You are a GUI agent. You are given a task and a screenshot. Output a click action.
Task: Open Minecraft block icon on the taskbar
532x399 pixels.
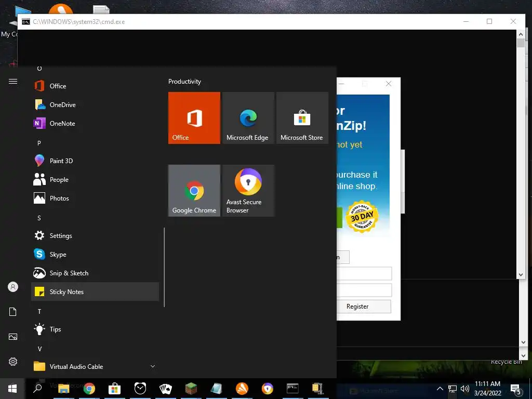point(191,389)
